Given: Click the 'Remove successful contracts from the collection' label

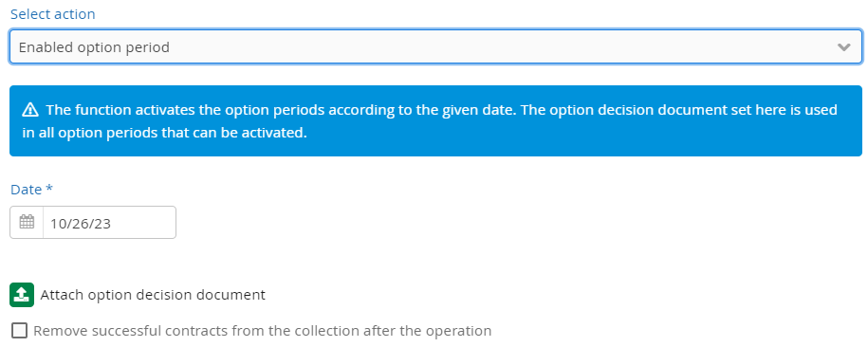Looking at the screenshot, I should (x=263, y=331).
